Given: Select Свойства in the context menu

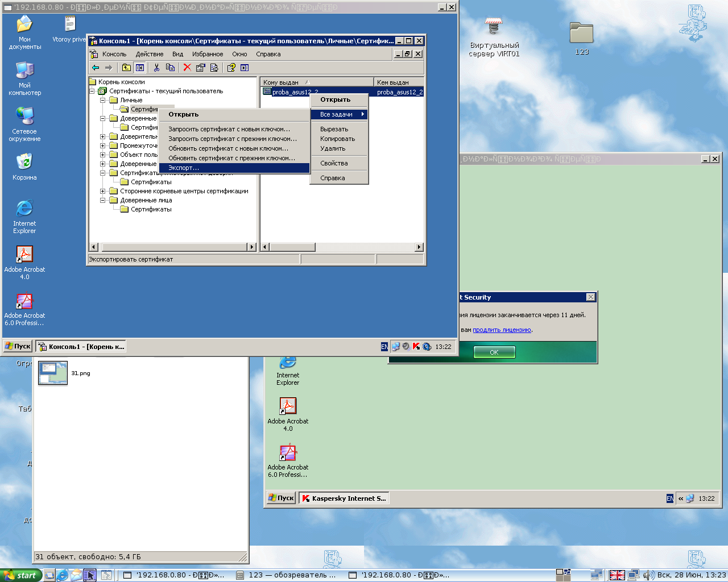Looking at the screenshot, I should (334, 164).
